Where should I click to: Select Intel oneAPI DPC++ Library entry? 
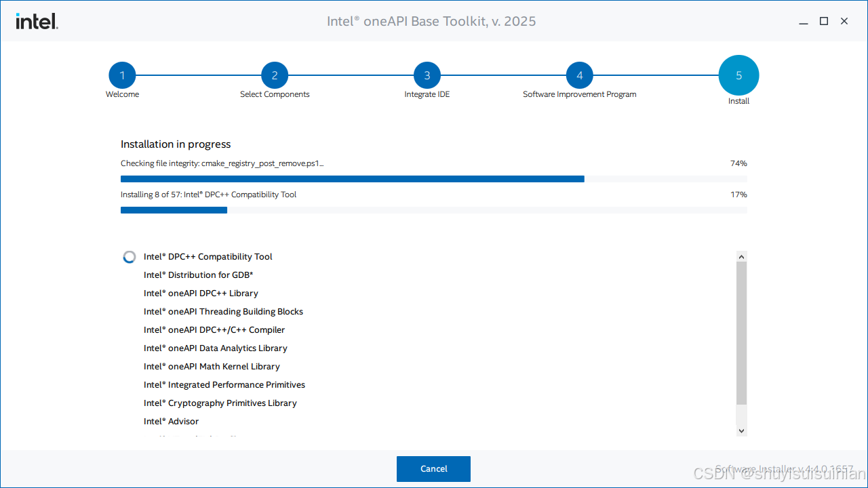201,293
